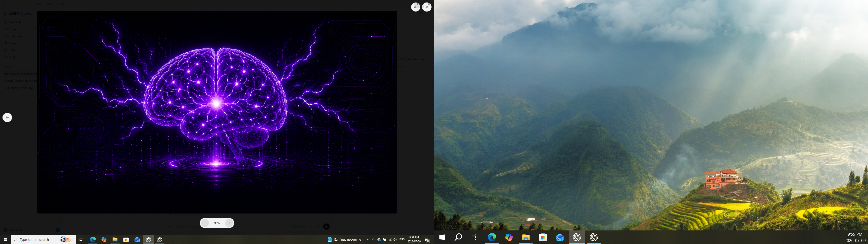The height and width of the screenshot is (244, 868).
Task: Open the volume speaker tray icon
Action: (x=395, y=240)
